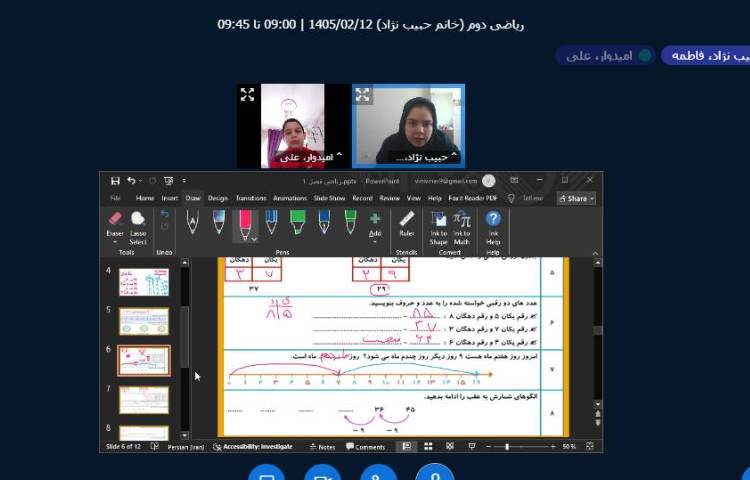This screenshot has width=750, height=480.
Task: Expand علی امیدوار's video to fullscreen
Action: pyautogui.click(x=247, y=95)
